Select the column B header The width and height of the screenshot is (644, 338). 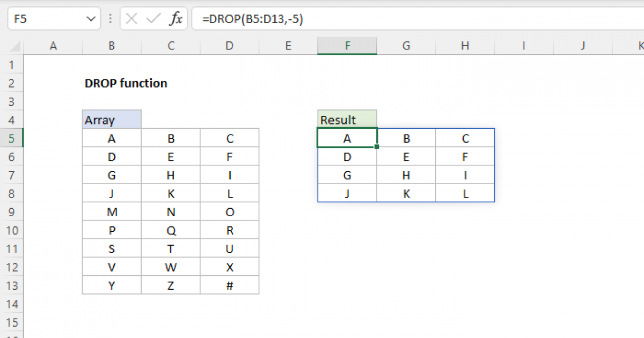(x=111, y=46)
